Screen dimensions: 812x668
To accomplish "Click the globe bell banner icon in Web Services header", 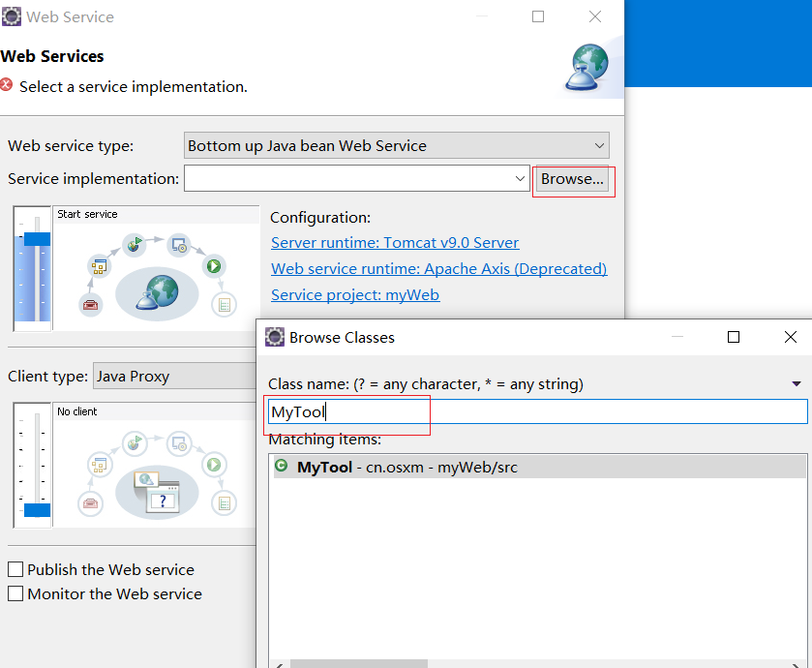I will click(x=587, y=68).
